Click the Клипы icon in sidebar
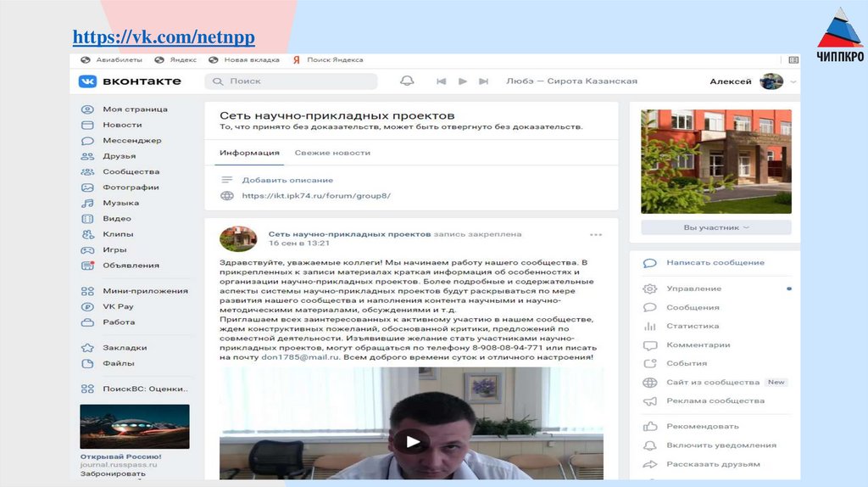 87,234
